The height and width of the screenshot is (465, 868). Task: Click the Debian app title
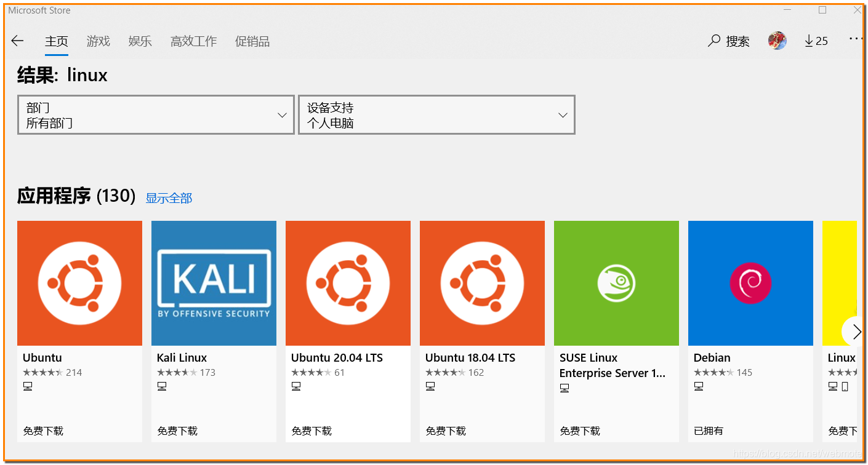click(712, 357)
